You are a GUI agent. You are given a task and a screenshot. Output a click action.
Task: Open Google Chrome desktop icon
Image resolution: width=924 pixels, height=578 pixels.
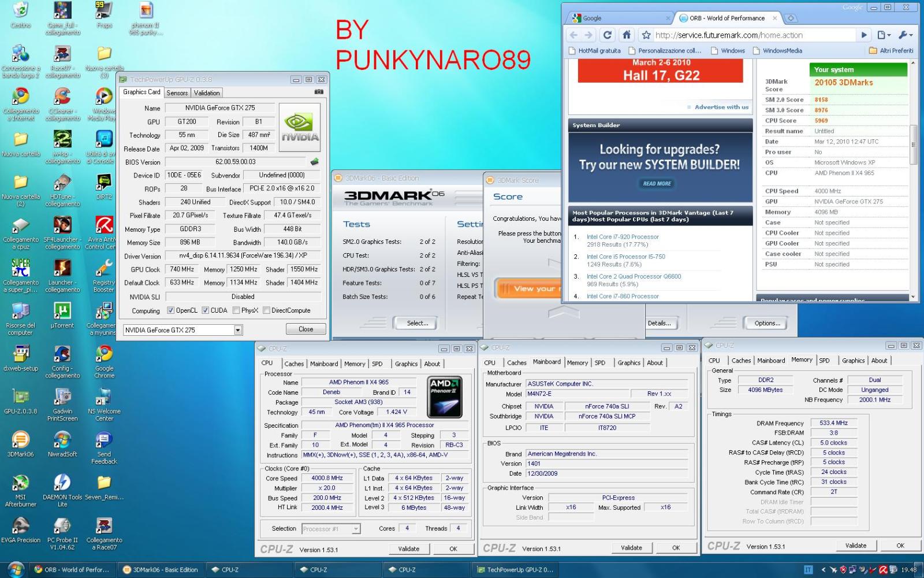104,361
